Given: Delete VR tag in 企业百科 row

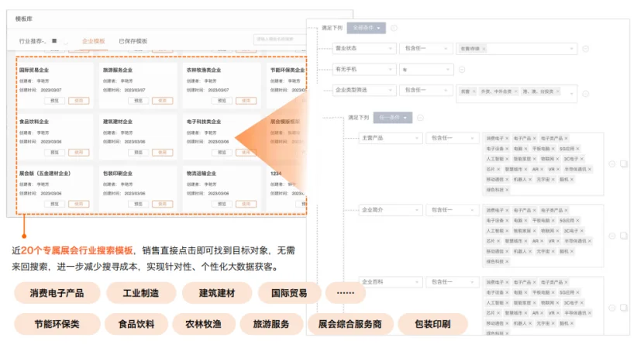Looking at the screenshot, I should 558,313.
